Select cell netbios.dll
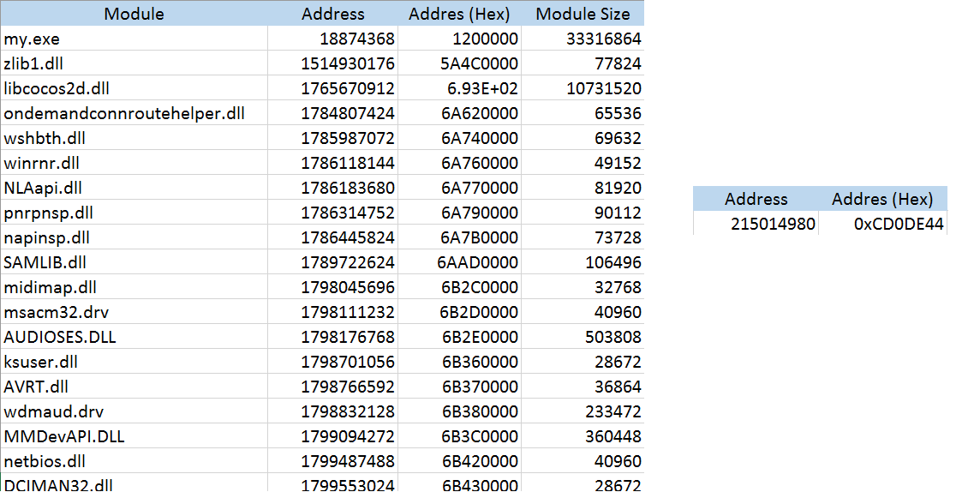 (x=134, y=461)
